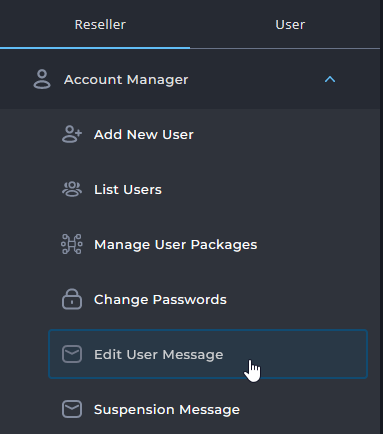Click the Account Manager person icon

[x=42, y=79]
